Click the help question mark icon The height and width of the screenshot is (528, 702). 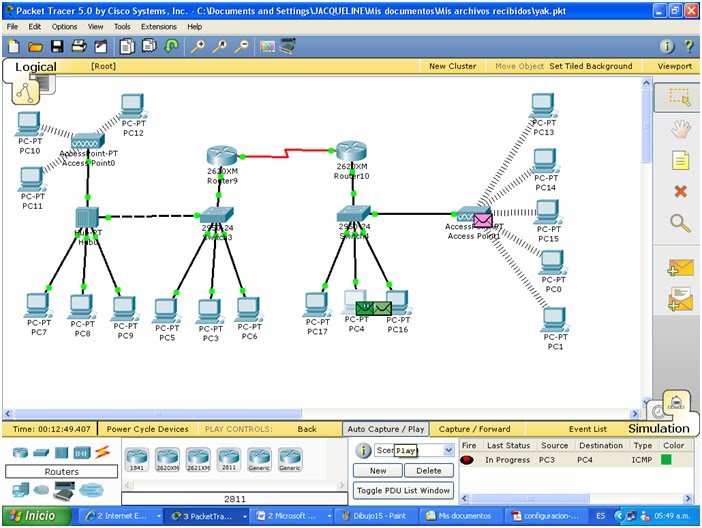[x=688, y=46]
